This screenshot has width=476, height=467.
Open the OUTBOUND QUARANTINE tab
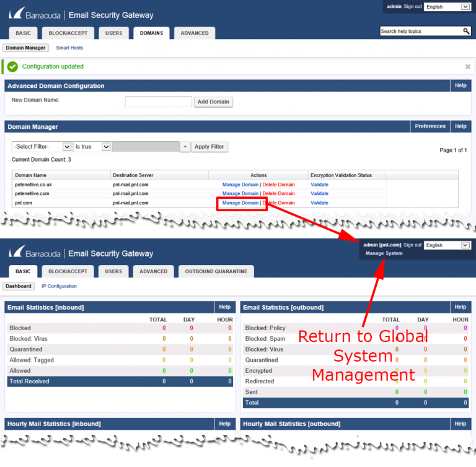click(x=216, y=271)
